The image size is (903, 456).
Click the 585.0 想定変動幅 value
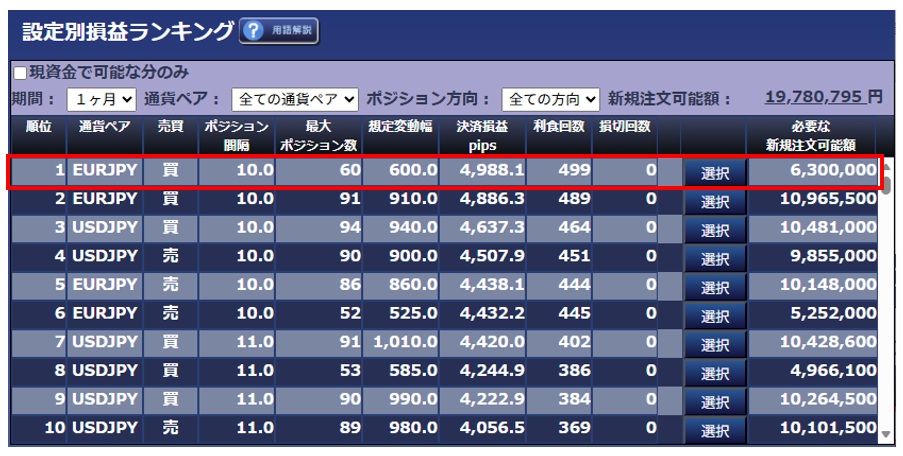click(x=413, y=371)
